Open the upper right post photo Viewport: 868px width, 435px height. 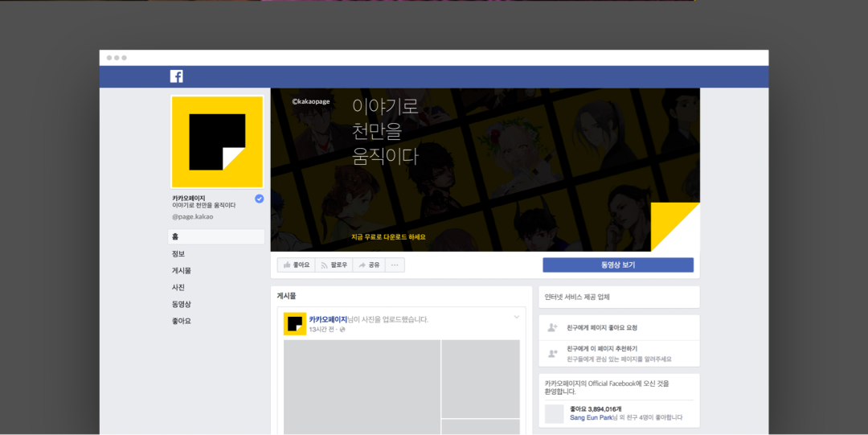[x=481, y=379]
